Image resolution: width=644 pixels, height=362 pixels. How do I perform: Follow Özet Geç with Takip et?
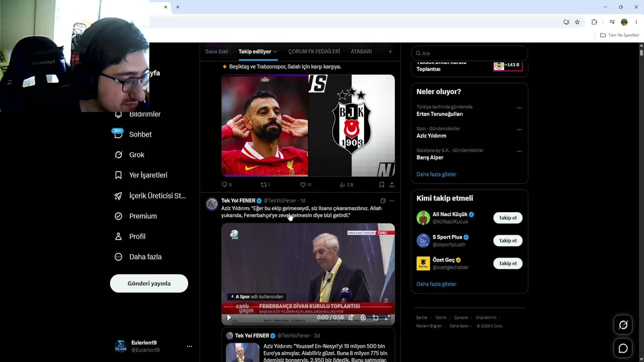(508, 263)
